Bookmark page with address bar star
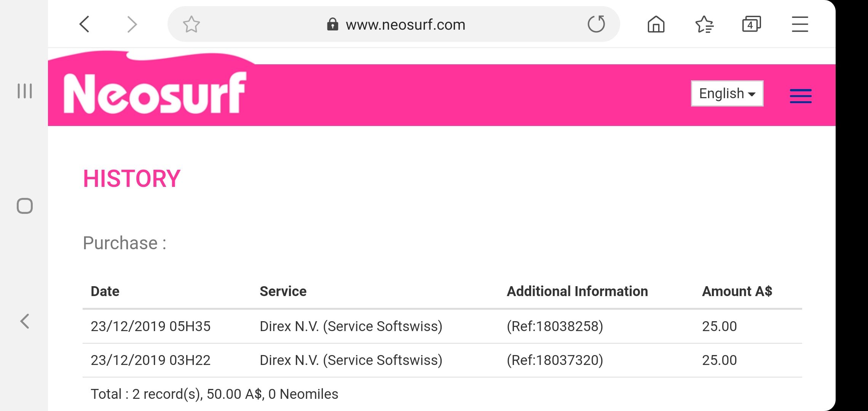Viewport: 868px width, 411px height. pos(191,25)
